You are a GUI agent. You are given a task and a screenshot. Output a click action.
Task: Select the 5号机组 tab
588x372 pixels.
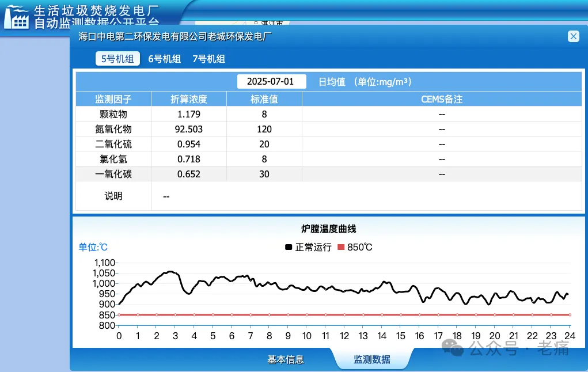click(117, 59)
